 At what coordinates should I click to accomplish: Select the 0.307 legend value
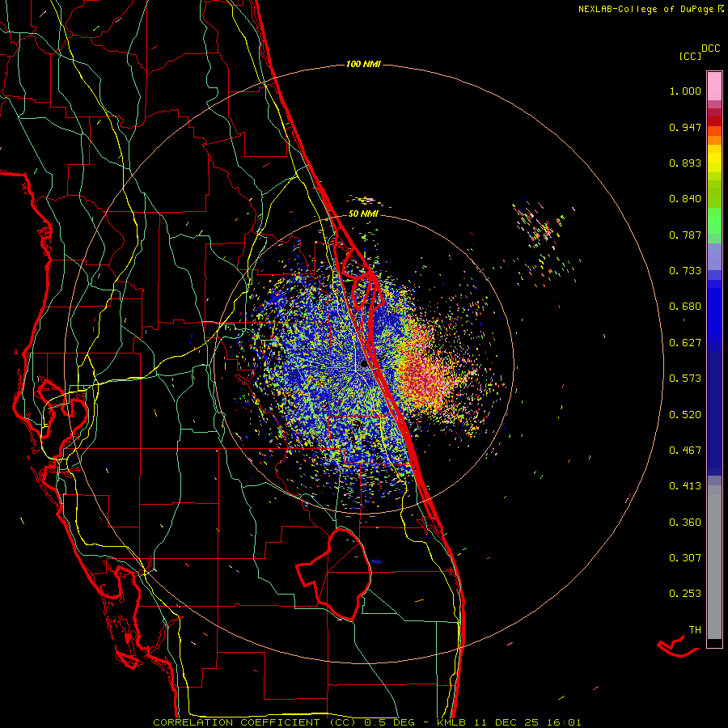pyautogui.click(x=685, y=558)
